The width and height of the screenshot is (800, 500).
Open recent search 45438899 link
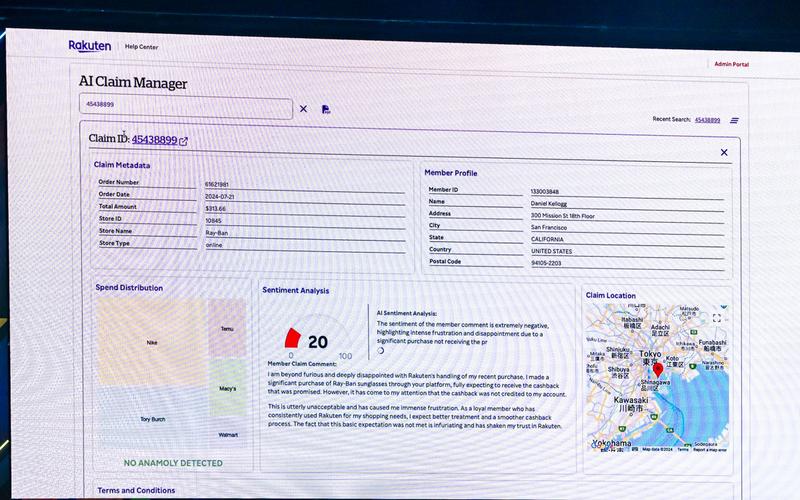pos(707,120)
